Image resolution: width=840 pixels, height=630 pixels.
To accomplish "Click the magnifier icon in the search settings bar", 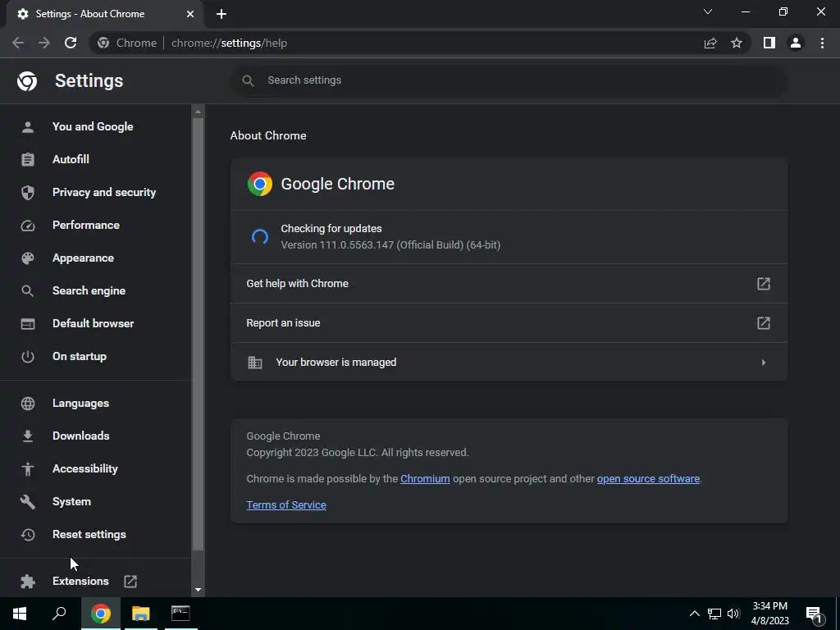I will click(248, 81).
